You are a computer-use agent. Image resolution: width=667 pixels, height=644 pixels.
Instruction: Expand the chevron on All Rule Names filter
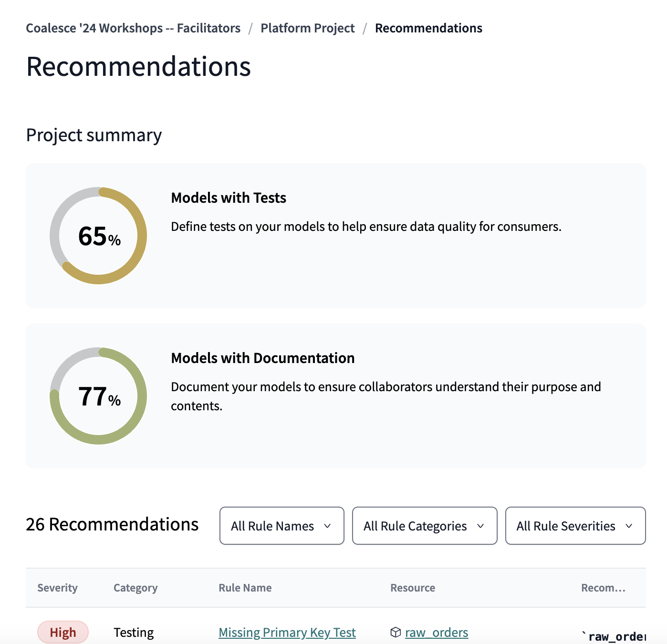pos(327,526)
